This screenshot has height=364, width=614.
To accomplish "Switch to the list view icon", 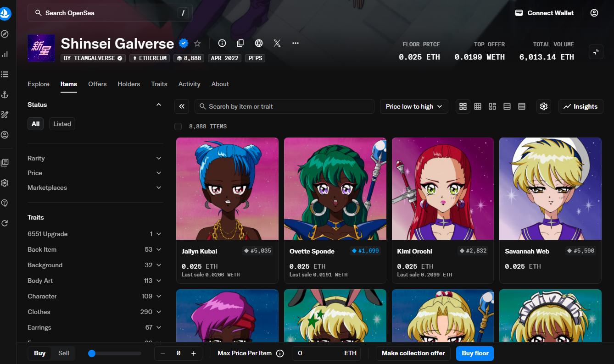I will (507, 106).
